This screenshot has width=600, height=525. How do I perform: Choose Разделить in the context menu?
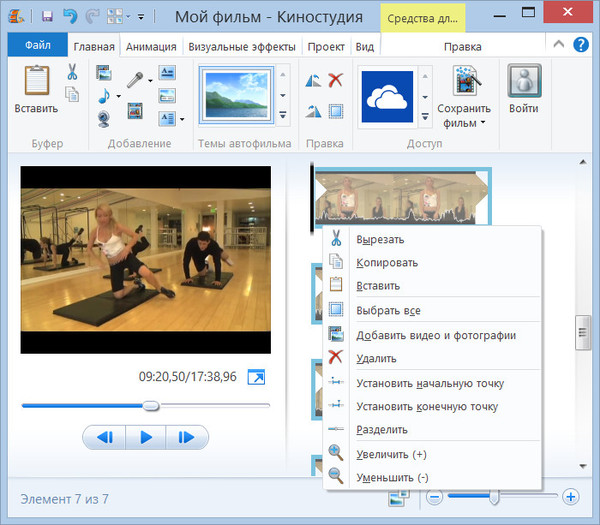(382, 430)
